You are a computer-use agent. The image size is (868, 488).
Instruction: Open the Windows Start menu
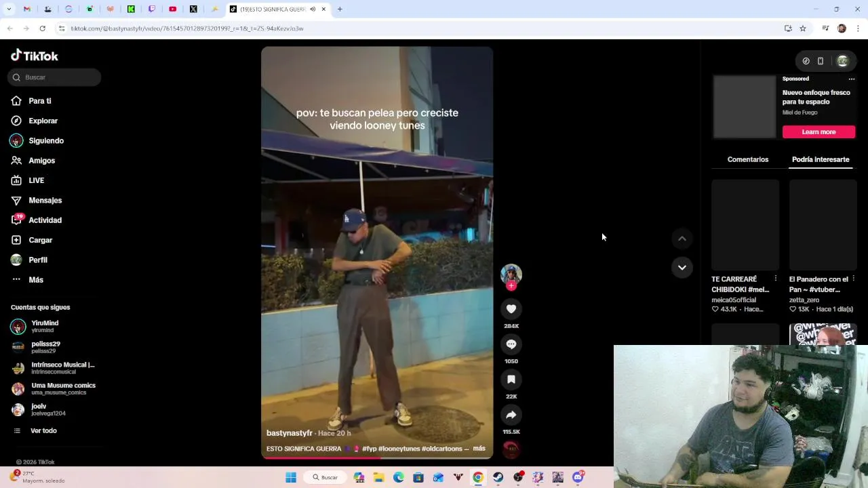291,477
